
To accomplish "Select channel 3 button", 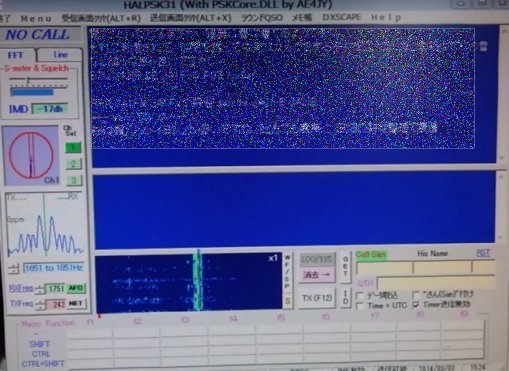I will click(74, 180).
